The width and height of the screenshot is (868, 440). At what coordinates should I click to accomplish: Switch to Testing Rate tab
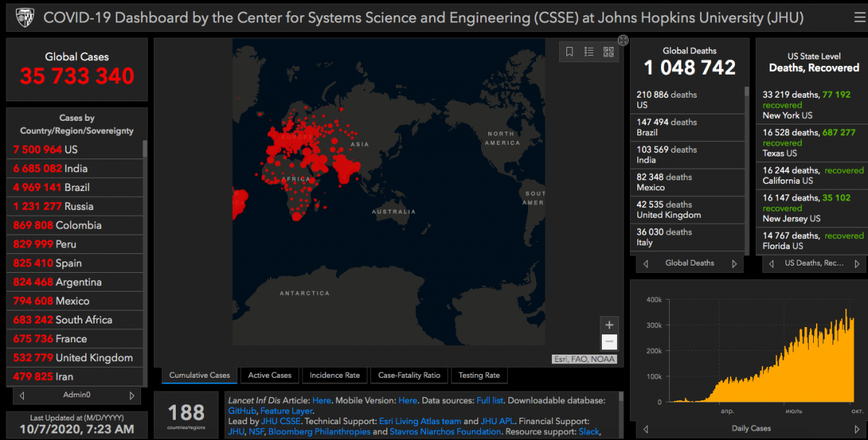click(479, 375)
